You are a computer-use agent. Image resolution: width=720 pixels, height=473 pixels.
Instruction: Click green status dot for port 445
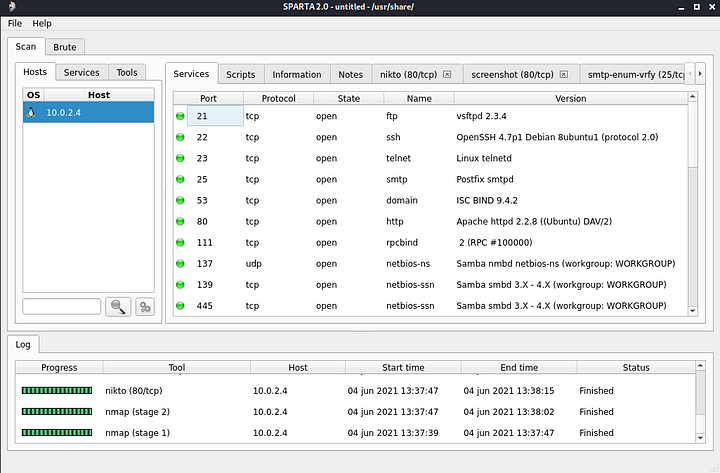pyautogui.click(x=180, y=306)
